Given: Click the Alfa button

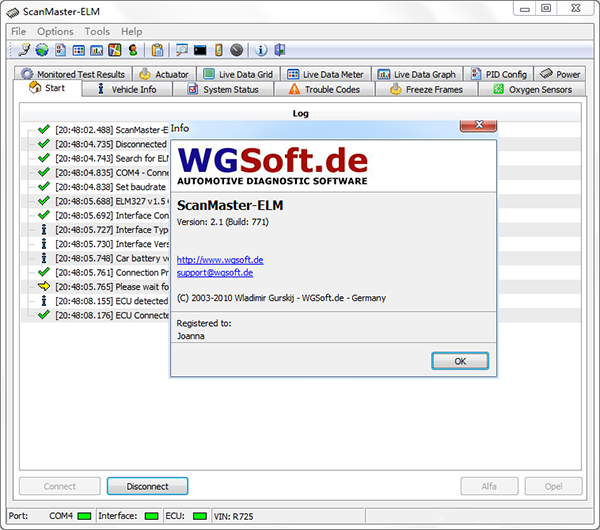Looking at the screenshot, I should coord(489,486).
